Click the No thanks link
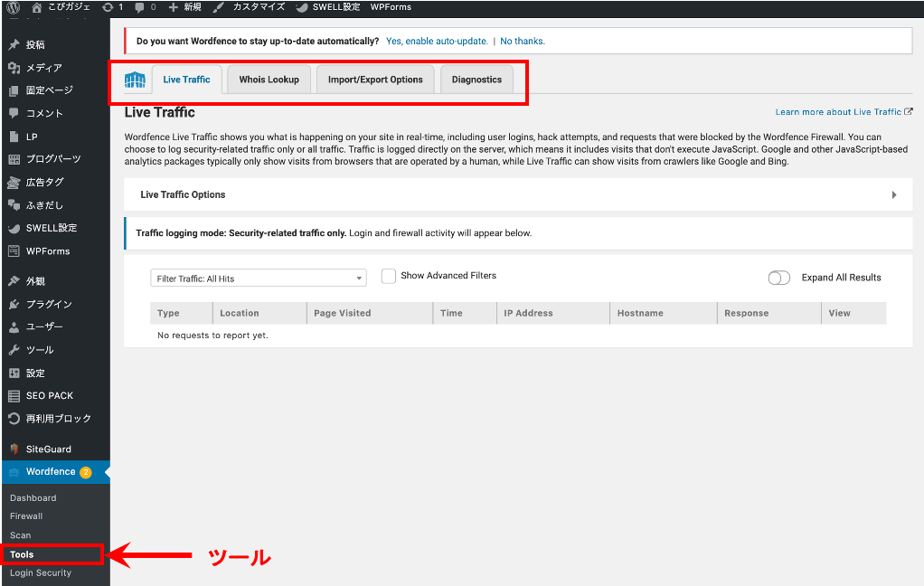The image size is (924, 586). tap(523, 42)
